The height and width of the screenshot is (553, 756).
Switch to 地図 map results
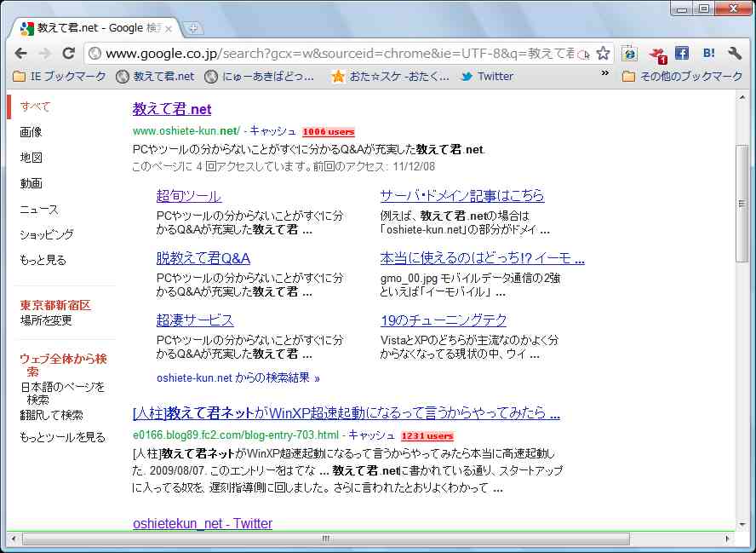coord(31,158)
